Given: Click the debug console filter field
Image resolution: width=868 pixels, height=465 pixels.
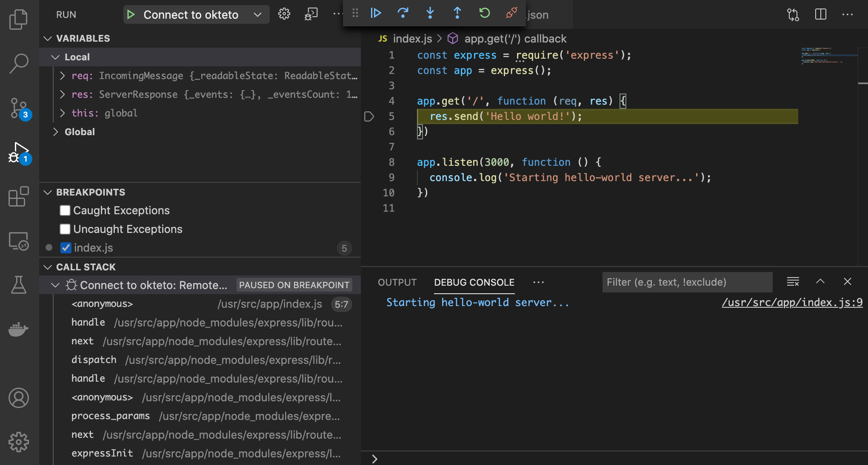Looking at the screenshot, I should (x=687, y=282).
